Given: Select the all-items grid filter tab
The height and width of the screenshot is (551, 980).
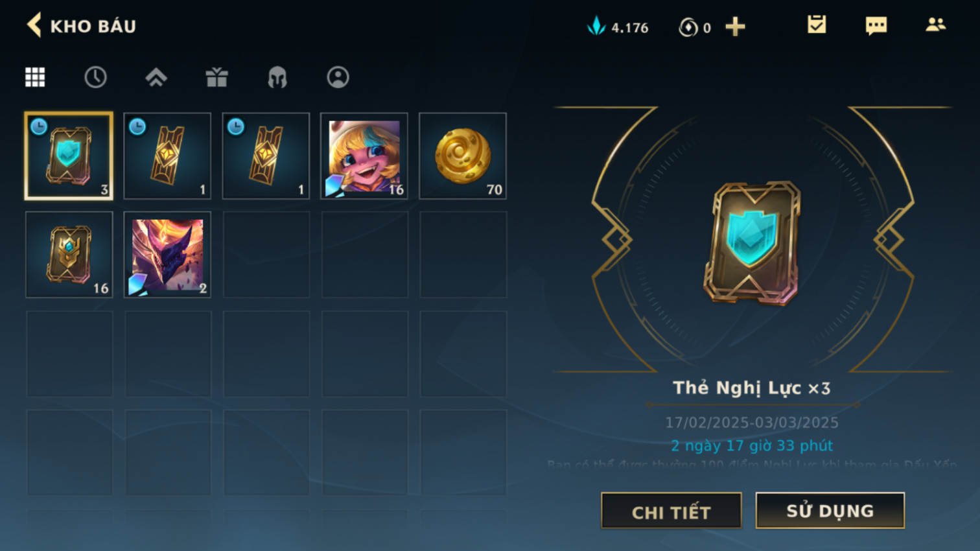Looking at the screenshot, I should pyautogui.click(x=35, y=77).
